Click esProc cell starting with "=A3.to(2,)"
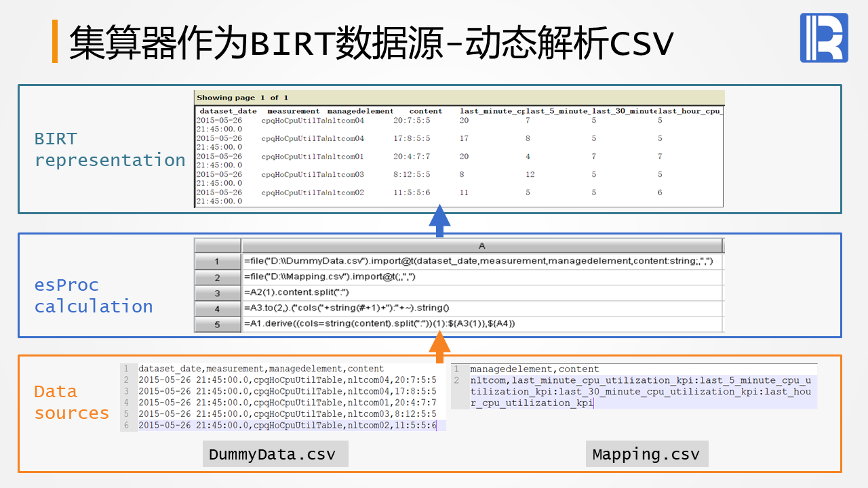The image size is (868, 488). tap(482, 308)
